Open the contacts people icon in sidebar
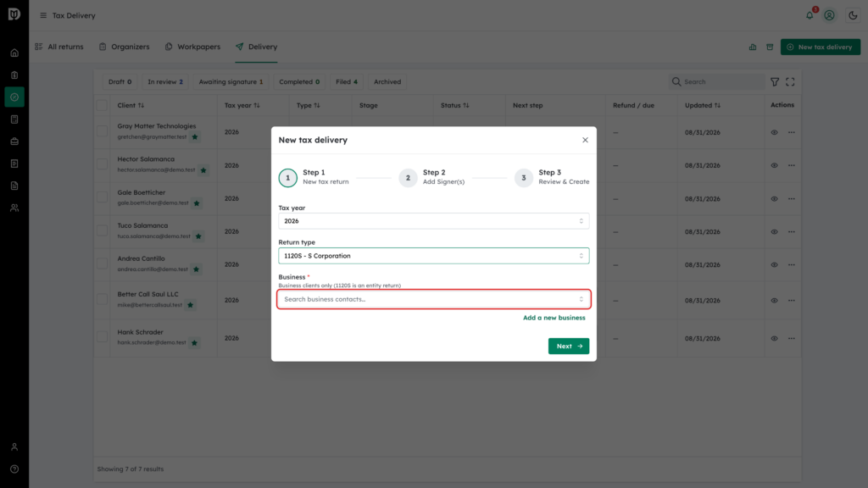 point(14,208)
